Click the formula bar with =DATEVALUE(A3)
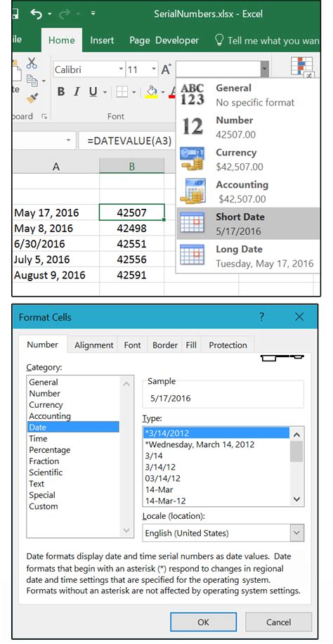The height and width of the screenshot is (644, 333). pos(127,141)
